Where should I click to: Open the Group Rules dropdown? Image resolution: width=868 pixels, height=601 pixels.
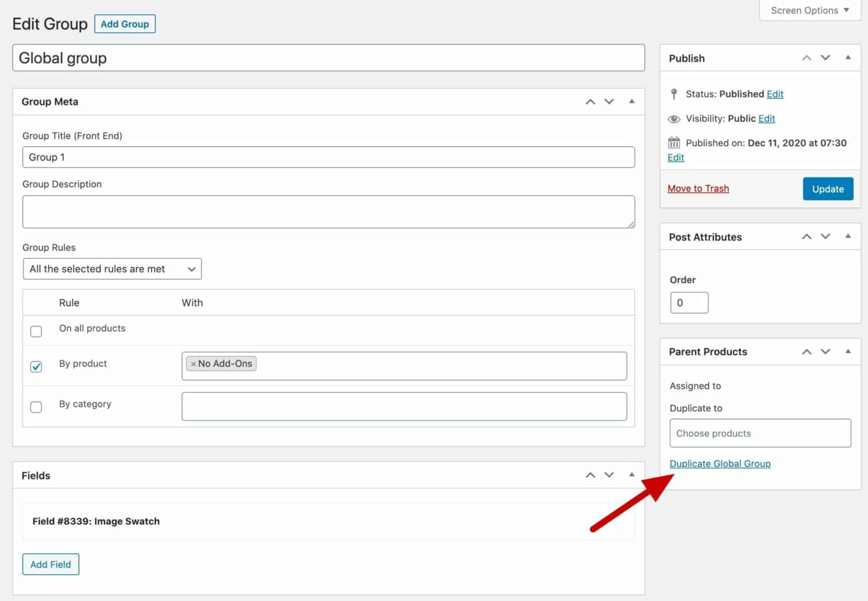point(112,269)
